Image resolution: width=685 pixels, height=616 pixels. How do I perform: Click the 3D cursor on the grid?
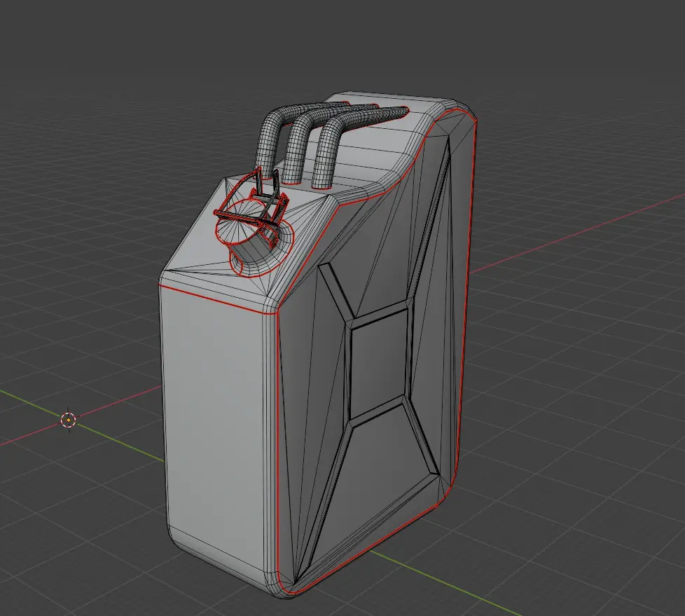[x=69, y=420]
